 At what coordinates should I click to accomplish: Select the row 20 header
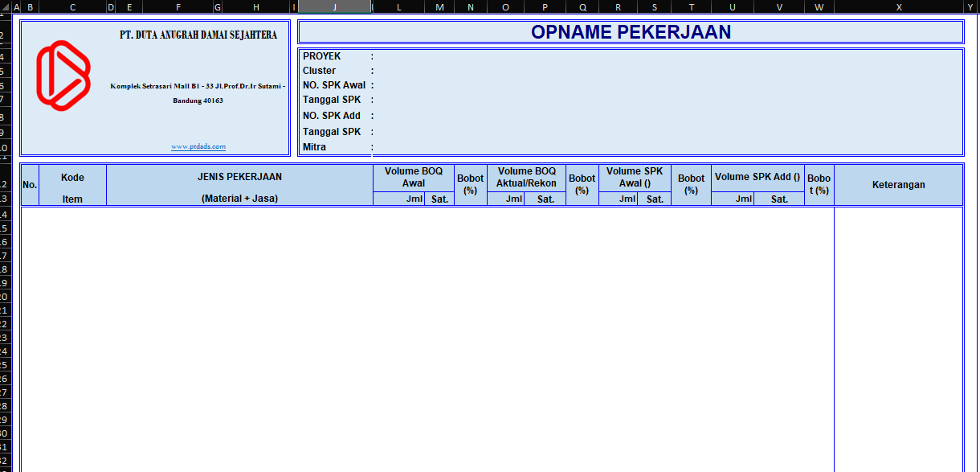pyautogui.click(x=4, y=297)
